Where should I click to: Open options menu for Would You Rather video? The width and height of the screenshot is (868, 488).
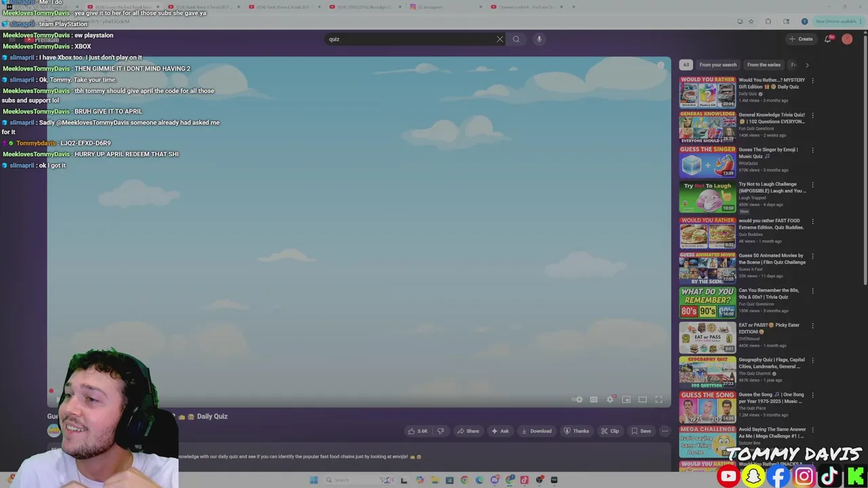[x=812, y=81]
